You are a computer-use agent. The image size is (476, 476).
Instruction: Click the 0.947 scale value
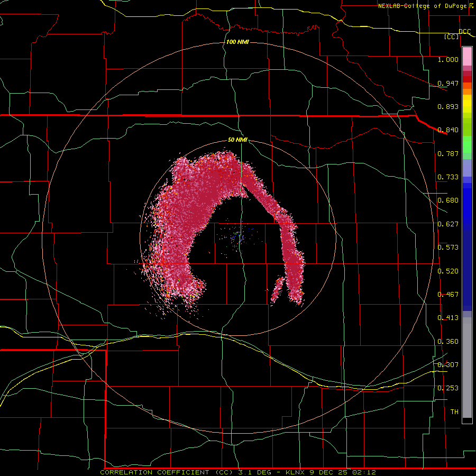tap(448, 83)
